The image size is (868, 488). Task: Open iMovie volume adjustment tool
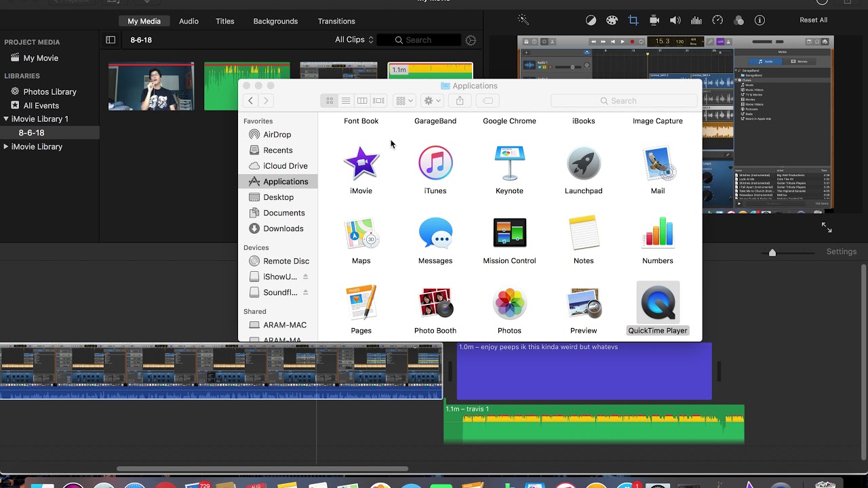coord(675,20)
